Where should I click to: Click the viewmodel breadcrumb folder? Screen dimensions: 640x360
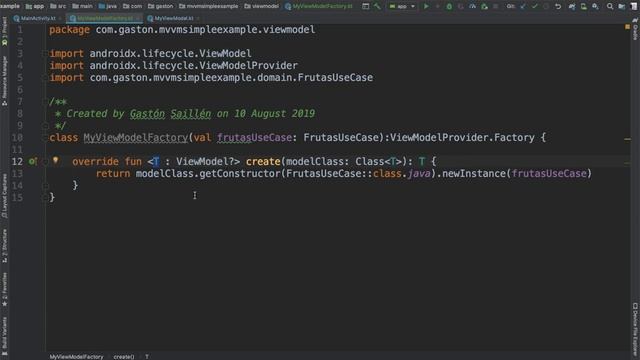click(261, 6)
